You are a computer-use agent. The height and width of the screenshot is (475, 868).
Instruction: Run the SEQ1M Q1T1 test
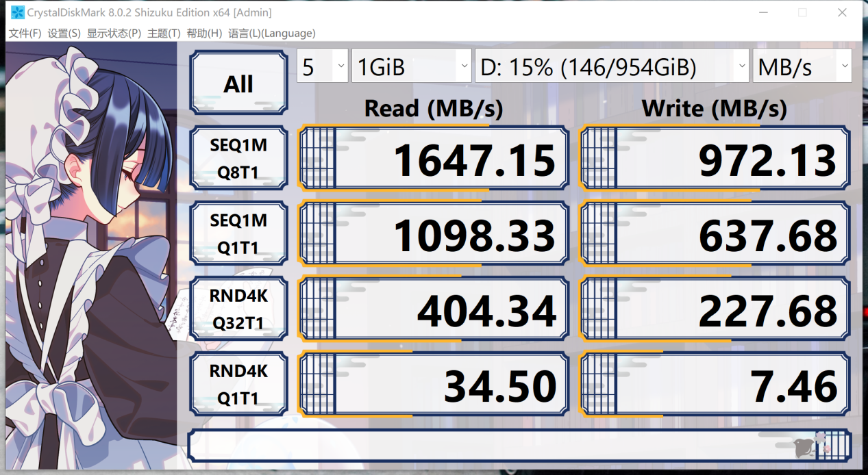click(238, 233)
